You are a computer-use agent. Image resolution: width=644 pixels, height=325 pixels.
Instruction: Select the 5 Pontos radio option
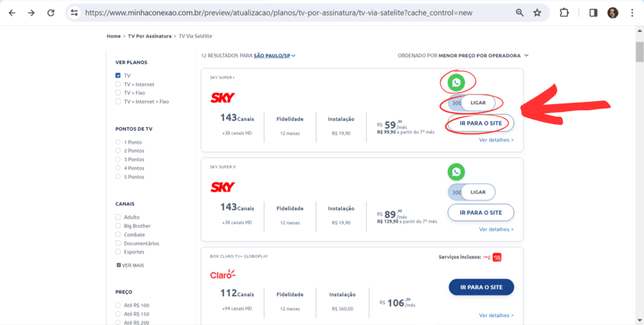[118, 177]
